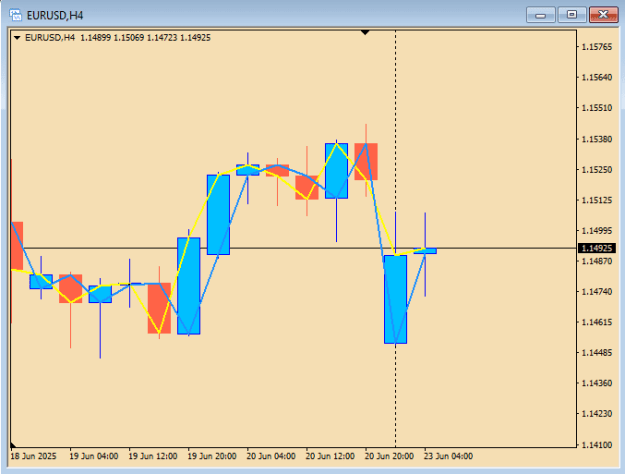The width and height of the screenshot is (625, 474).
Task: Click the time label 23 Jun 04:00
Action: (x=448, y=456)
